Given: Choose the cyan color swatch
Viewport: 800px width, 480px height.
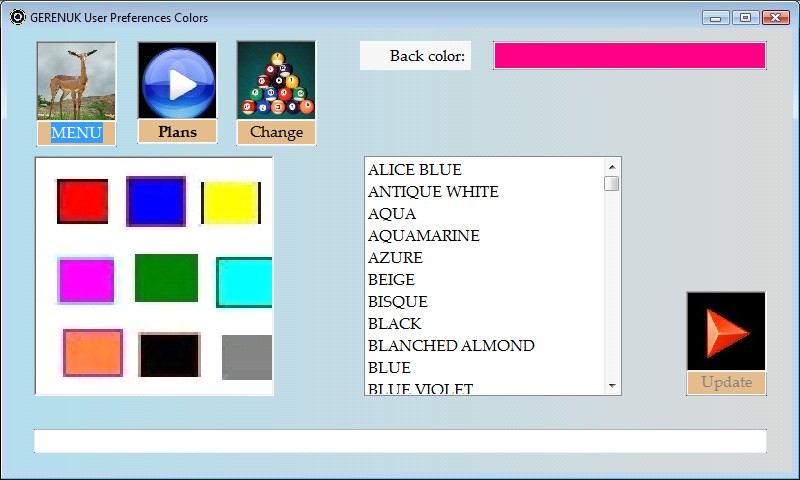Looking at the screenshot, I should [244, 282].
